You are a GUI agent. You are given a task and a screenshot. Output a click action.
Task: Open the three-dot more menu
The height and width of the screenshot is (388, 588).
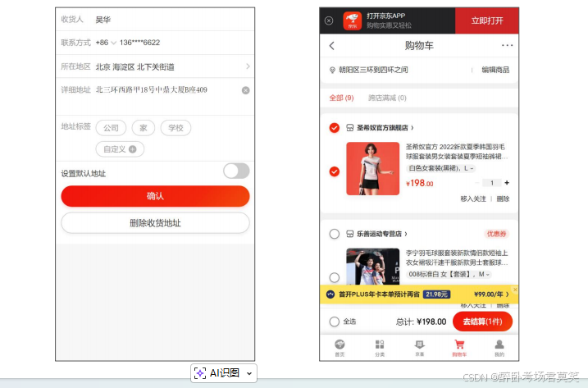[507, 45]
